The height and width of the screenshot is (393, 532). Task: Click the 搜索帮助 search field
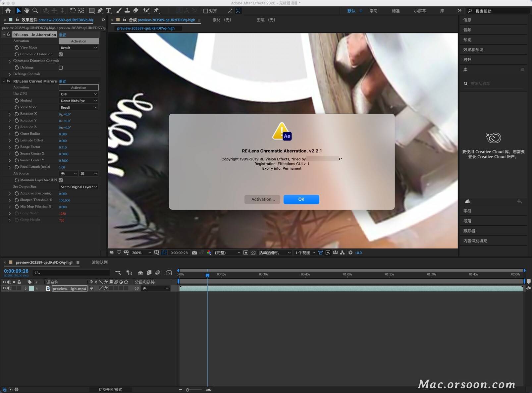(498, 11)
